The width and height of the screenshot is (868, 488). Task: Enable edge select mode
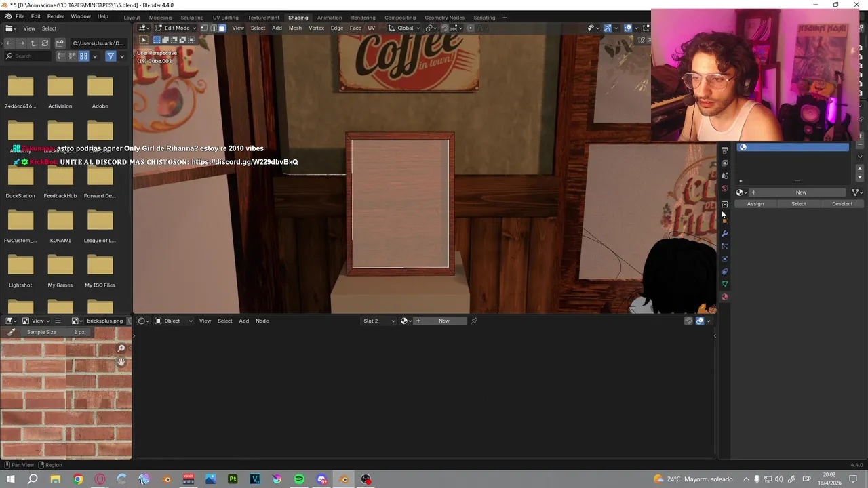coord(213,28)
